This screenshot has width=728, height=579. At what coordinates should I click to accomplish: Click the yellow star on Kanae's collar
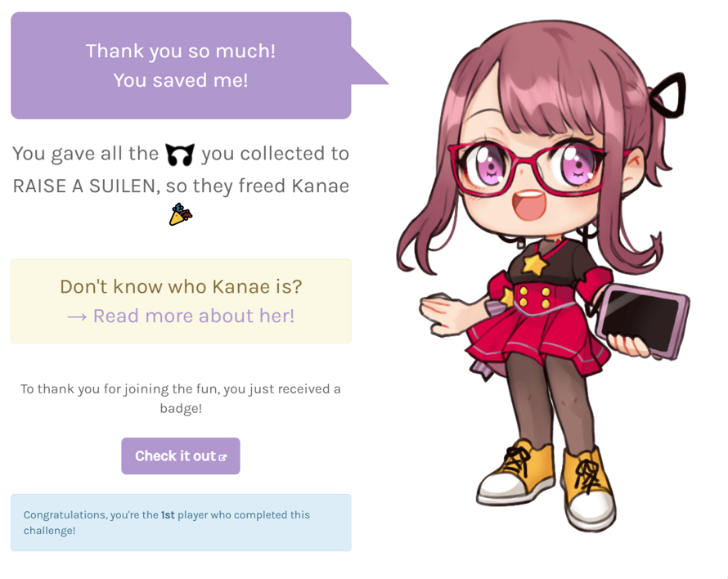[x=534, y=264]
